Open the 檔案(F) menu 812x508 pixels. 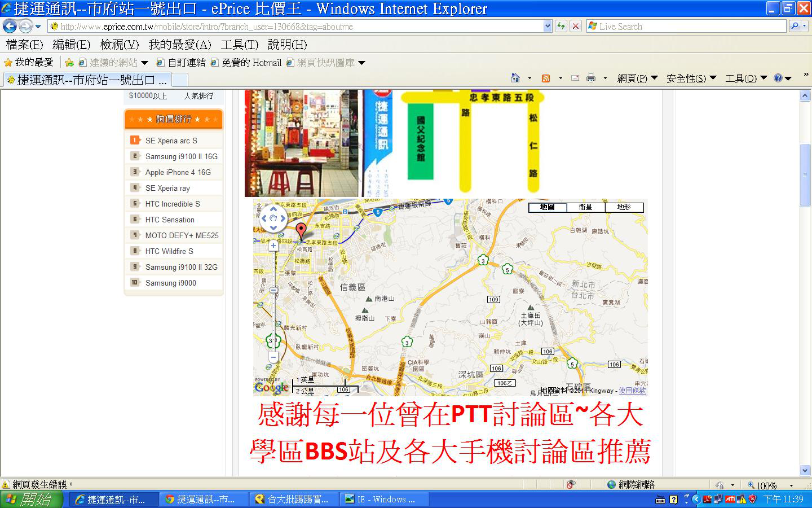click(x=24, y=45)
